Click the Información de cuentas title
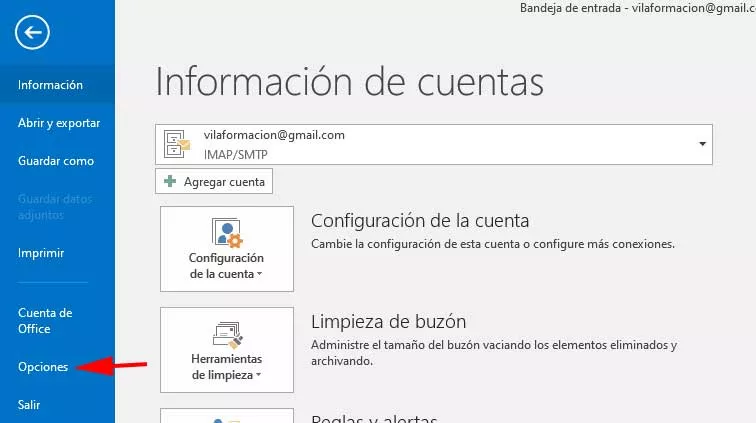 (x=350, y=82)
